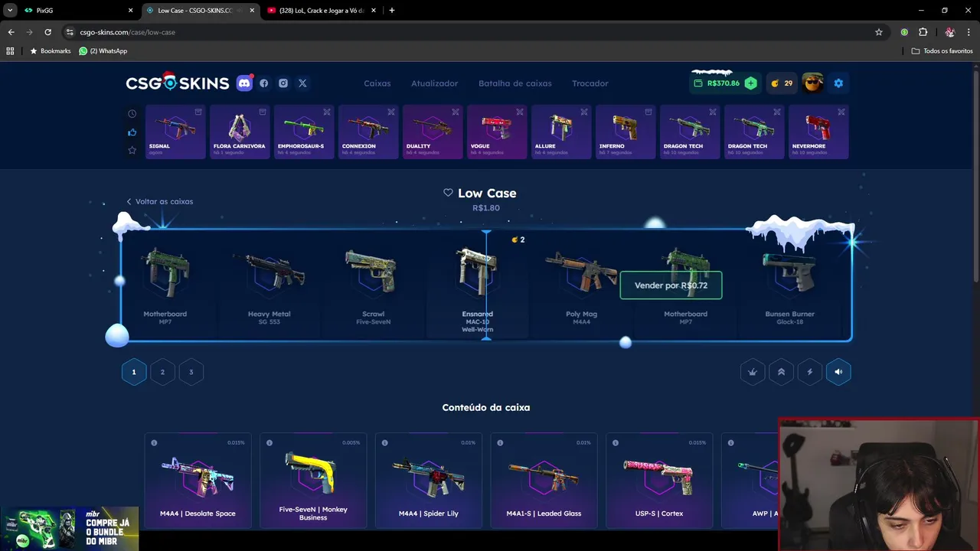Open the user avatar profile
Viewport: 980px width, 551px height.
pyautogui.click(x=812, y=83)
